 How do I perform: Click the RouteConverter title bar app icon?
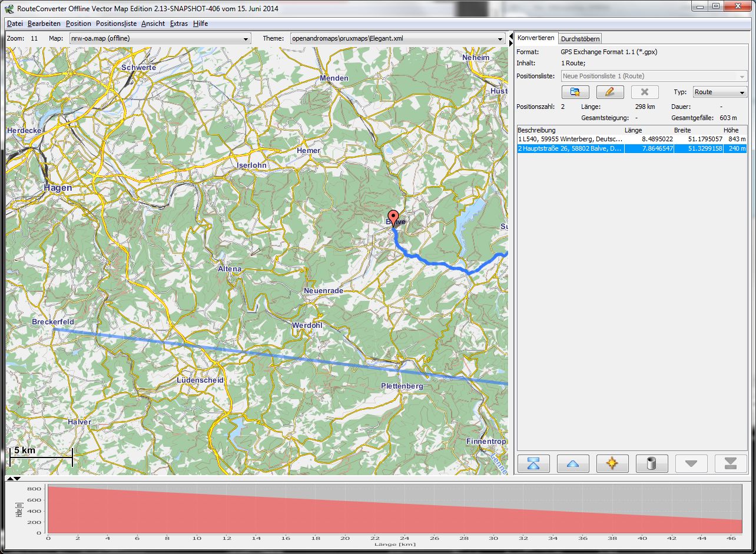pyautogui.click(x=9, y=8)
